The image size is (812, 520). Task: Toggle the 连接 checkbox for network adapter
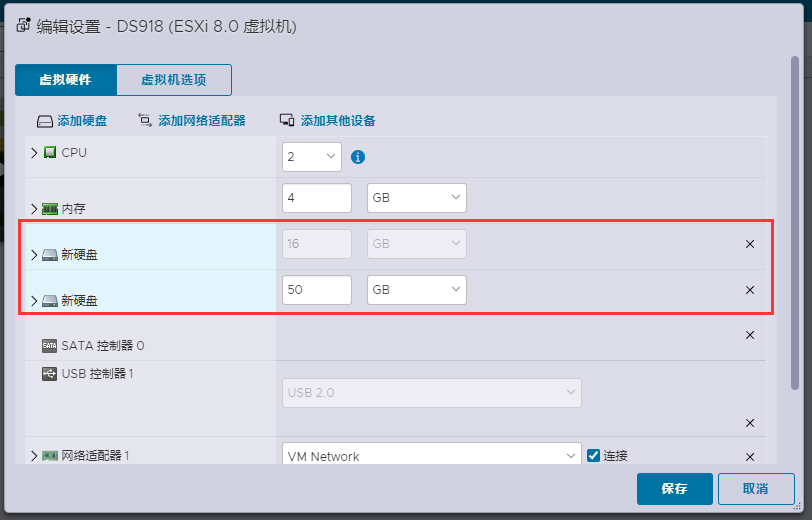tap(593, 455)
